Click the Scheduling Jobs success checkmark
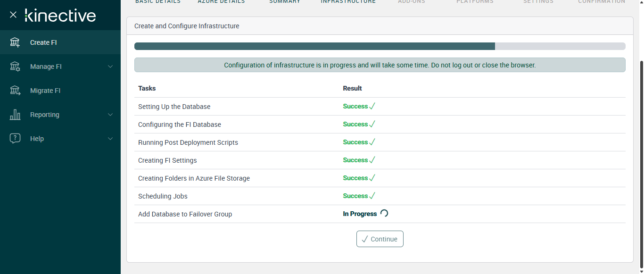Image resolution: width=644 pixels, height=274 pixels. click(372, 196)
